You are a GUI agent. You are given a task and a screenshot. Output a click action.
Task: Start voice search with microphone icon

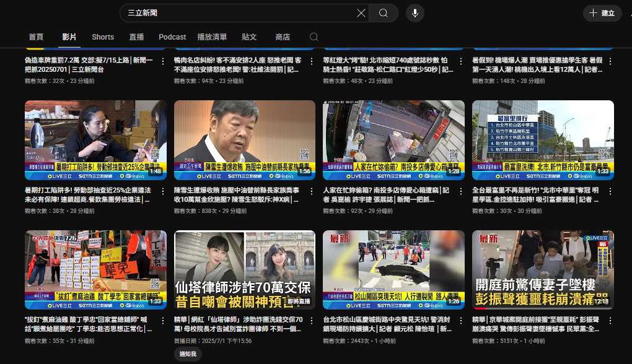coord(415,13)
